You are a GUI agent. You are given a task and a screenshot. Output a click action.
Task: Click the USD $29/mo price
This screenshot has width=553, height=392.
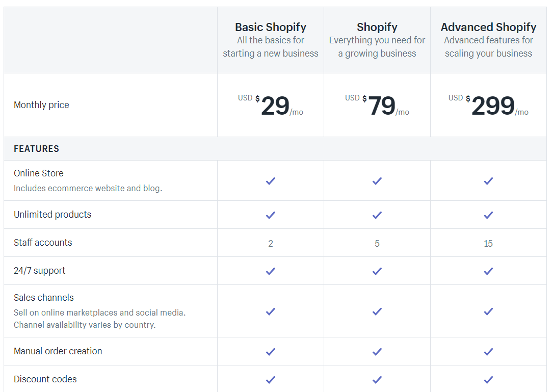[x=271, y=105]
